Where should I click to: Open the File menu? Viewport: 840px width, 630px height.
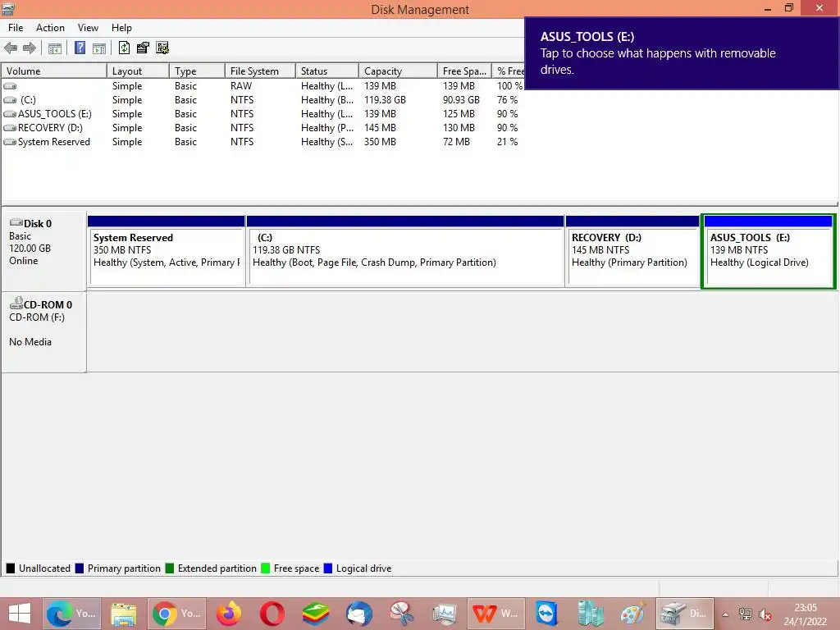point(16,28)
